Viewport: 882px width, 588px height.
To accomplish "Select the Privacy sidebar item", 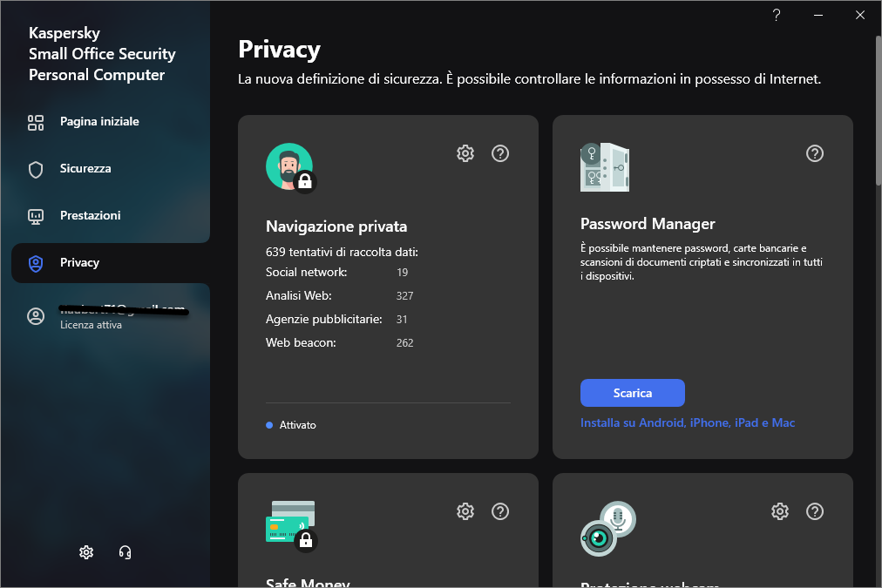I will pyautogui.click(x=79, y=263).
